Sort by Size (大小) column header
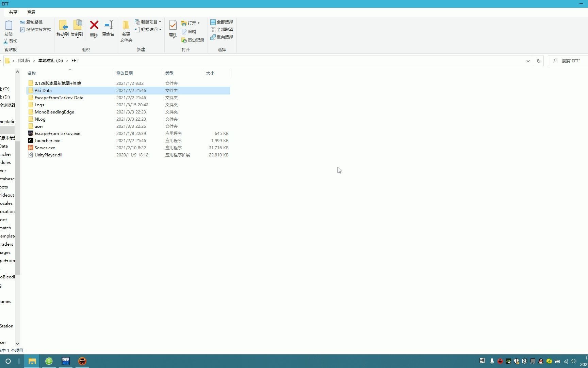588x368 pixels. tap(218, 73)
